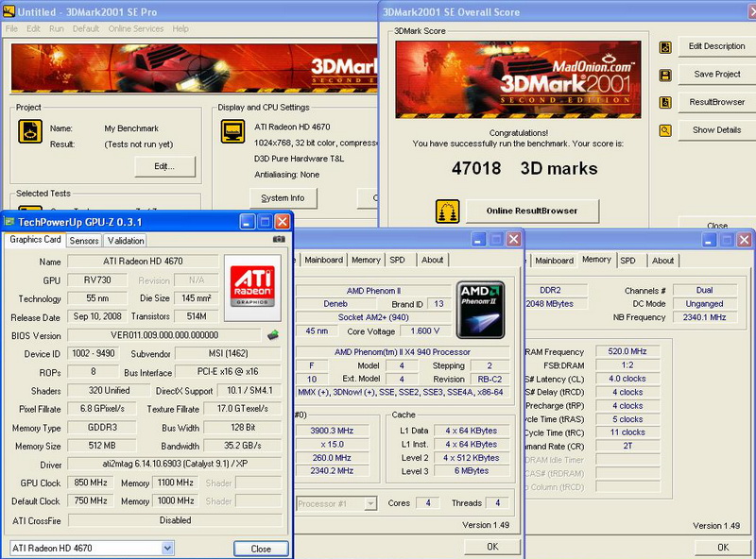Screen dimensions: 756x559
Task: Click the AMD Phenom II processor logo
Action: tap(480, 310)
